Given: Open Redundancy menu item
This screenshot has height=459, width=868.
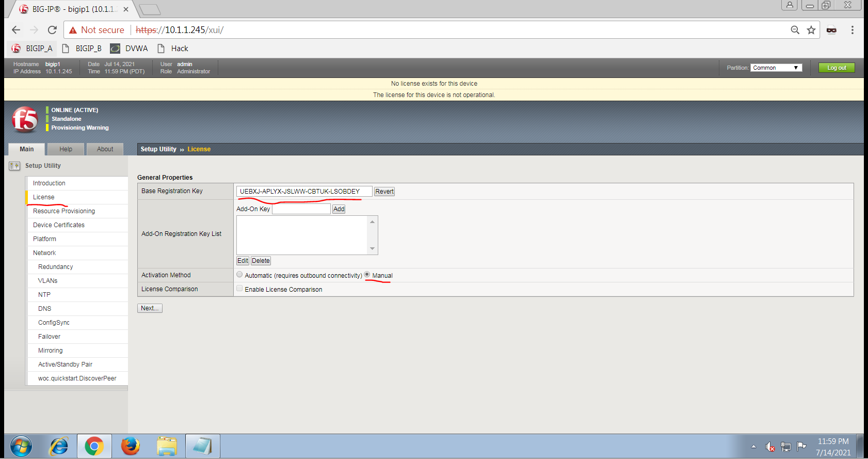Looking at the screenshot, I should [77, 267].
